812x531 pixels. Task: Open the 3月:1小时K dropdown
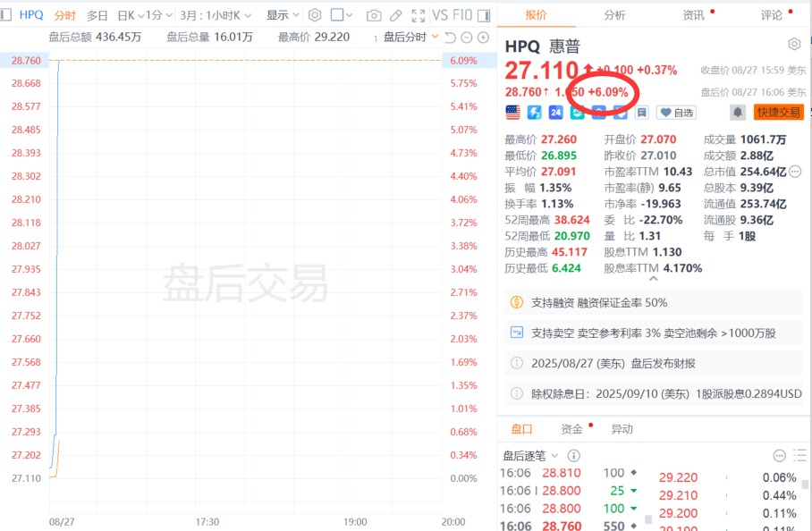[x=216, y=15]
